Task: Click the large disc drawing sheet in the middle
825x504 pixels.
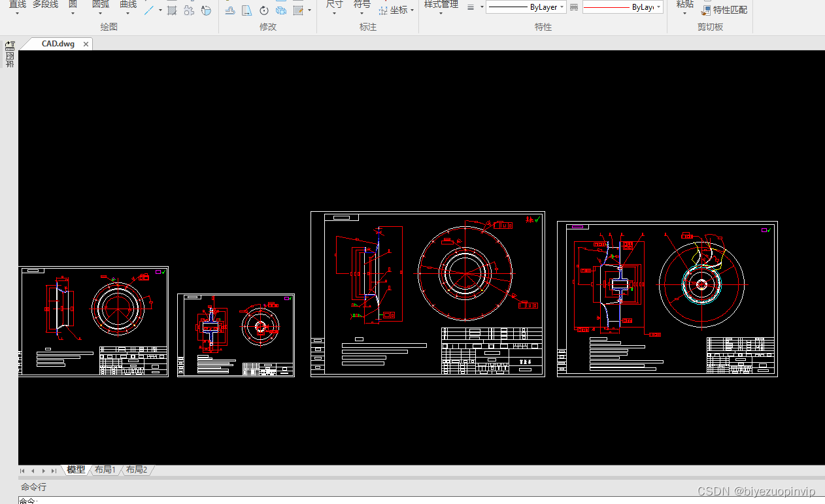Action: click(428, 294)
